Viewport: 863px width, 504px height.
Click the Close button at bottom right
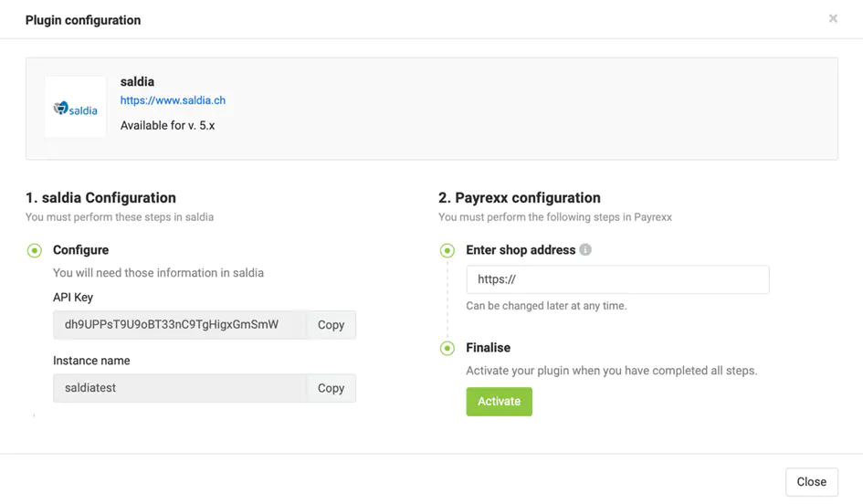pos(811,482)
